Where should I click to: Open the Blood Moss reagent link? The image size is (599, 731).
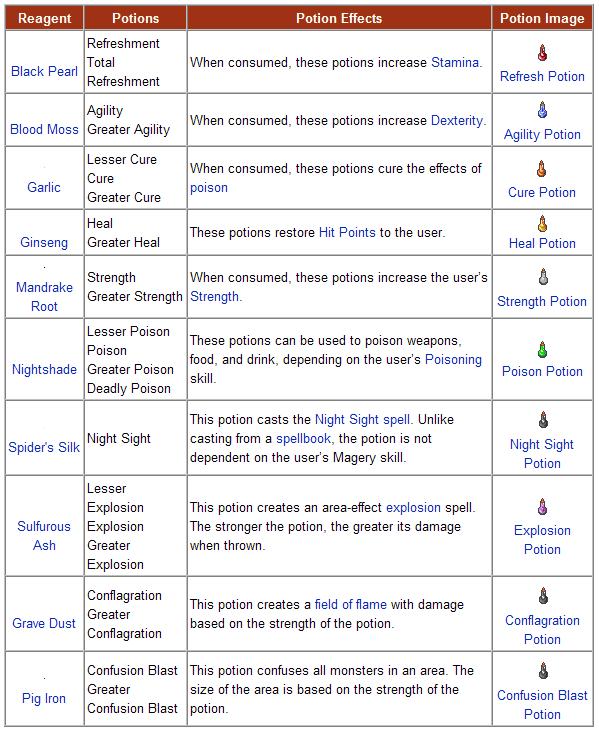tap(44, 129)
